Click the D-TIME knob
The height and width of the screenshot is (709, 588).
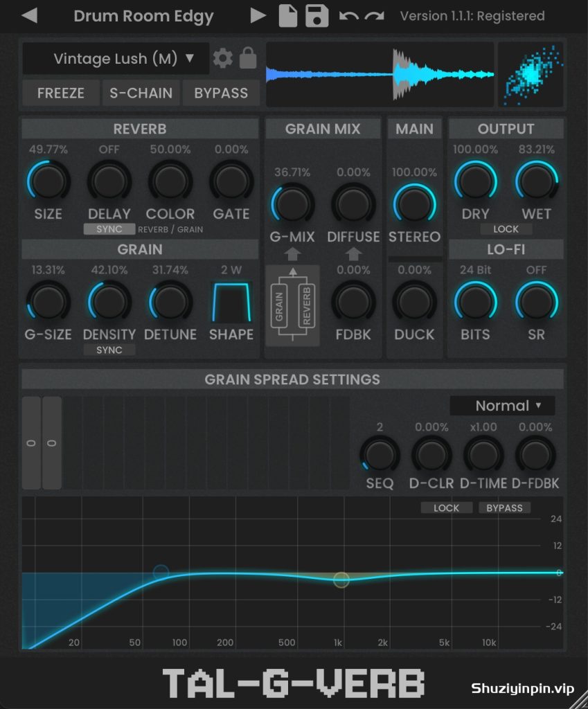[483, 456]
